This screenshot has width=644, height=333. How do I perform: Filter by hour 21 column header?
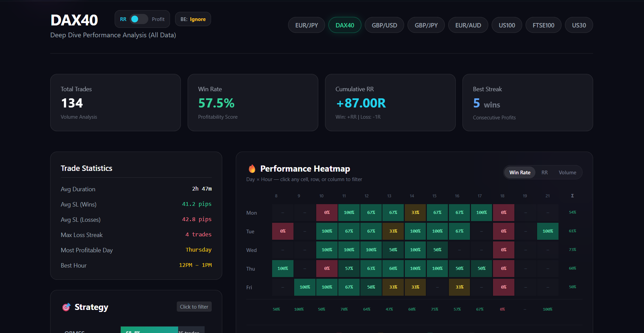pos(548,196)
